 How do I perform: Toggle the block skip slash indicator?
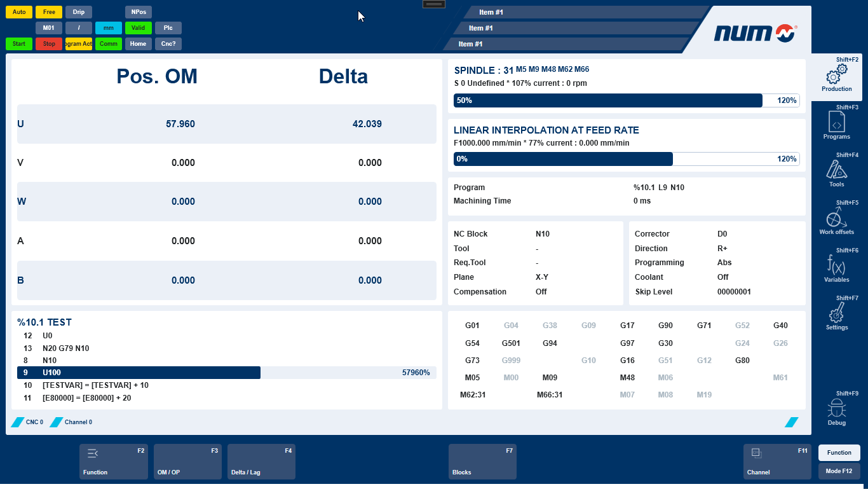79,28
